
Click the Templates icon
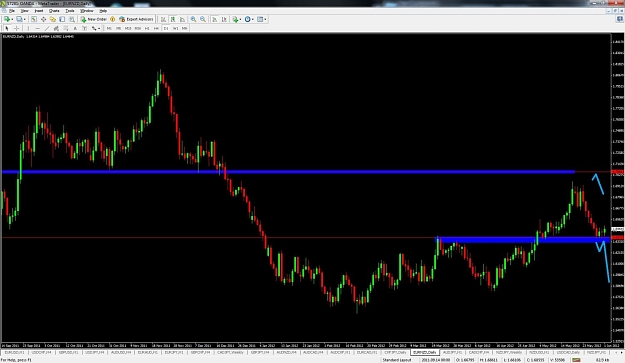pyautogui.click(x=260, y=19)
